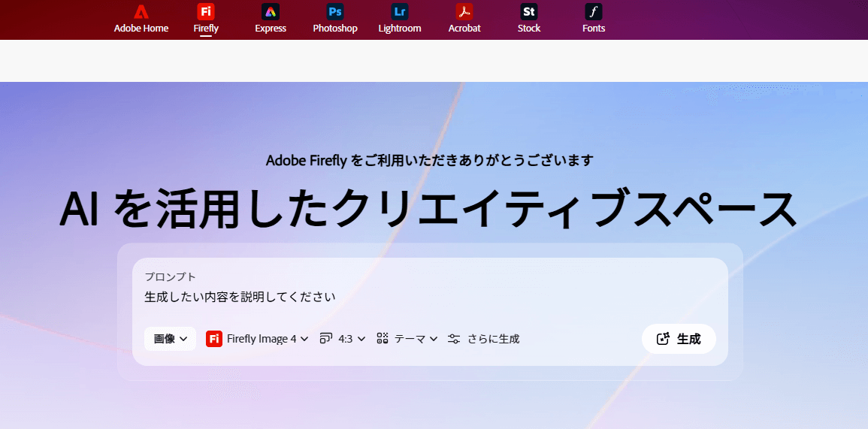
Task: Click the Adobe Home logo icon
Action: tap(141, 12)
